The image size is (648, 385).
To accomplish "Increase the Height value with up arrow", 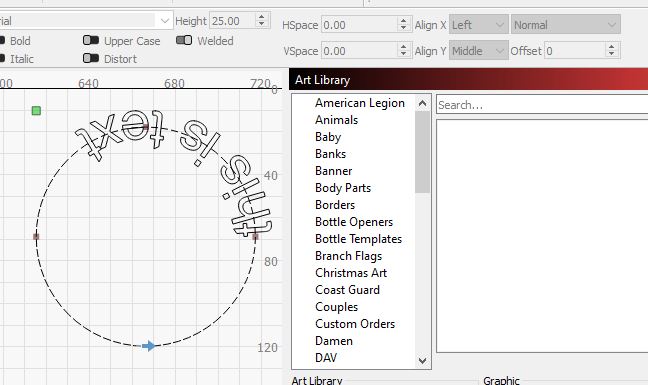I will pos(261,17).
